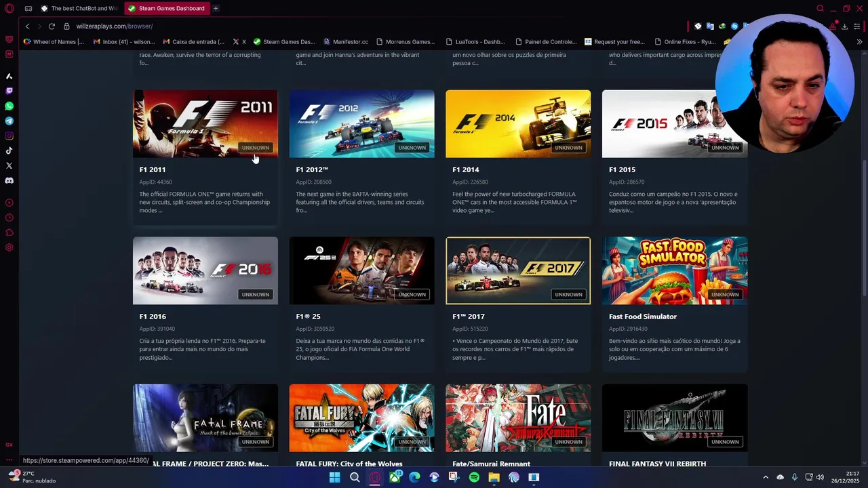Image resolution: width=868 pixels, height=488 pixels.
Task: Open the F1 25 game thumbnail
Action: [362, 270]
